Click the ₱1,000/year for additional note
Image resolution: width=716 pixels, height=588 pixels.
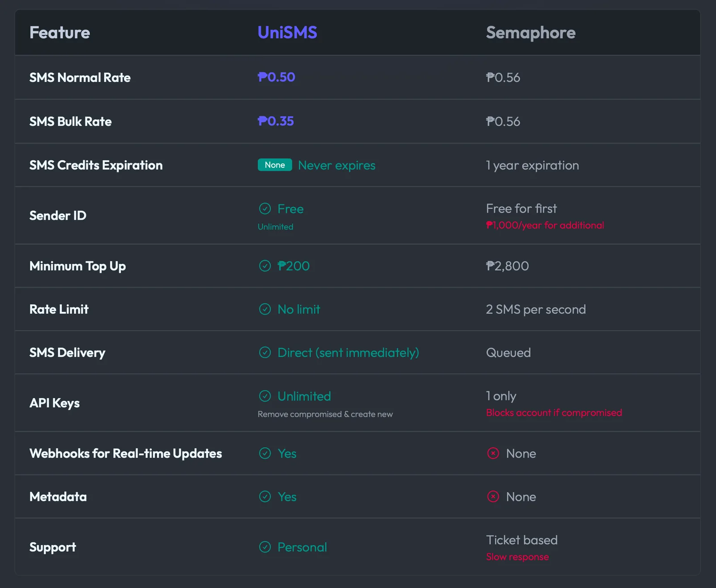coord(545,225)
